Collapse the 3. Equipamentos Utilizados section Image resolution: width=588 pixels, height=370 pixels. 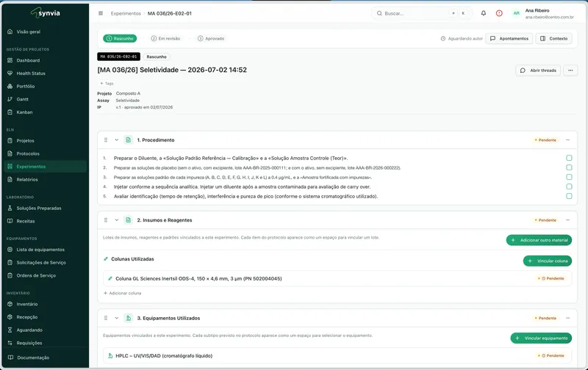pos(117,318)
